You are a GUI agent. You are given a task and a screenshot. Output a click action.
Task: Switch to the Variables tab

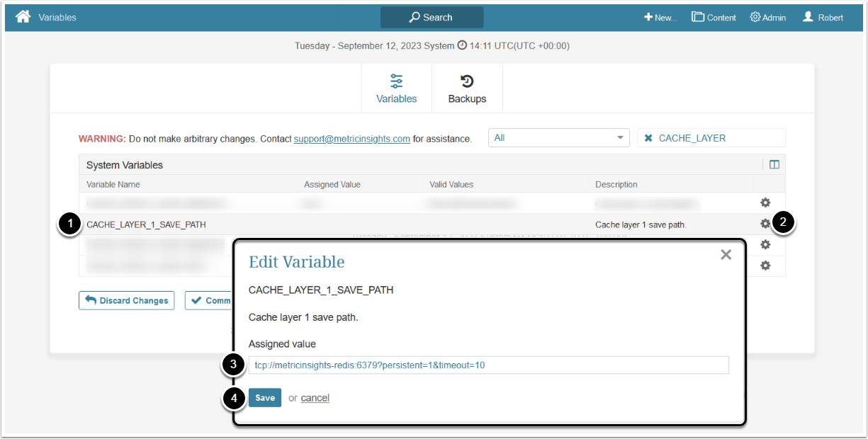tap(397, 89)
